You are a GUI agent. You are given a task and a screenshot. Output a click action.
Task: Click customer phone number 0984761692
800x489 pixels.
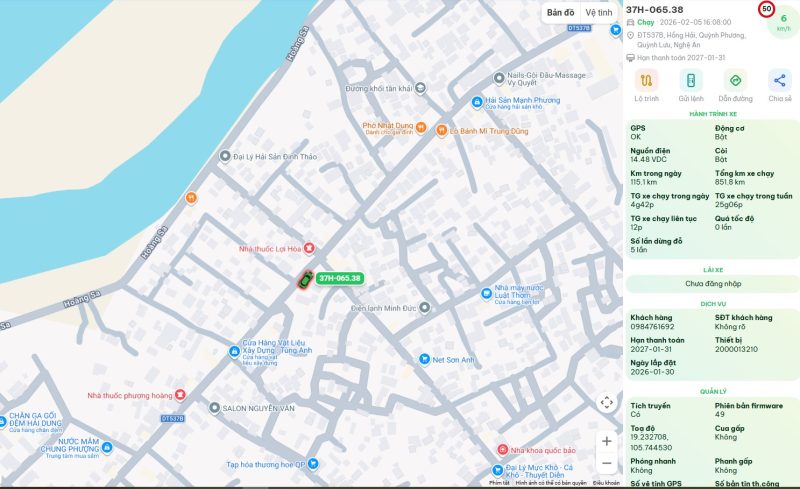652,327
